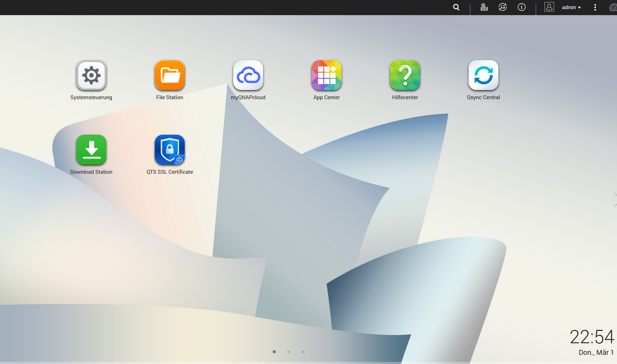Image resolution: width=617 pixels, height=364 pixels.
Task: Open QTS SSL Certificate app
Action: point(170,150)
